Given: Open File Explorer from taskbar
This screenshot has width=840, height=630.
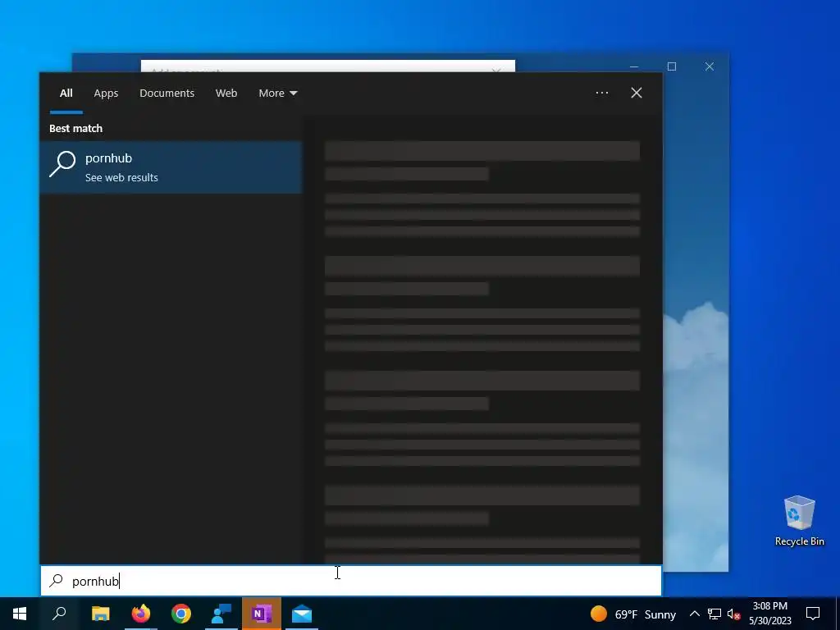Looking at the screenshot, I should pyautogui.click(x=100, y=614).
